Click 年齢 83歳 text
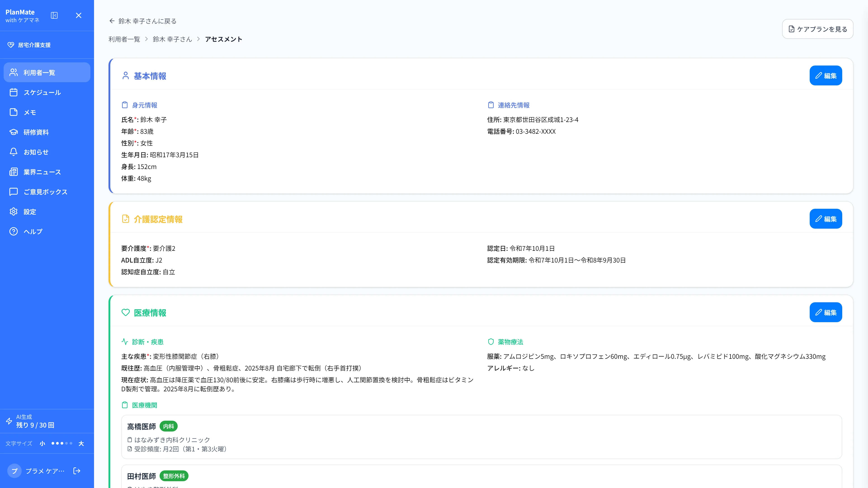Image resolution: width=868 pixels, height=488 pixels. (x=137, y=131)
